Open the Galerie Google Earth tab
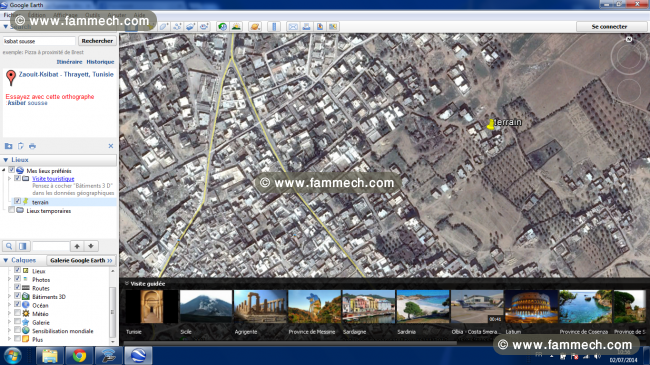Screen dimensions: 650x365 pos(81,260)
